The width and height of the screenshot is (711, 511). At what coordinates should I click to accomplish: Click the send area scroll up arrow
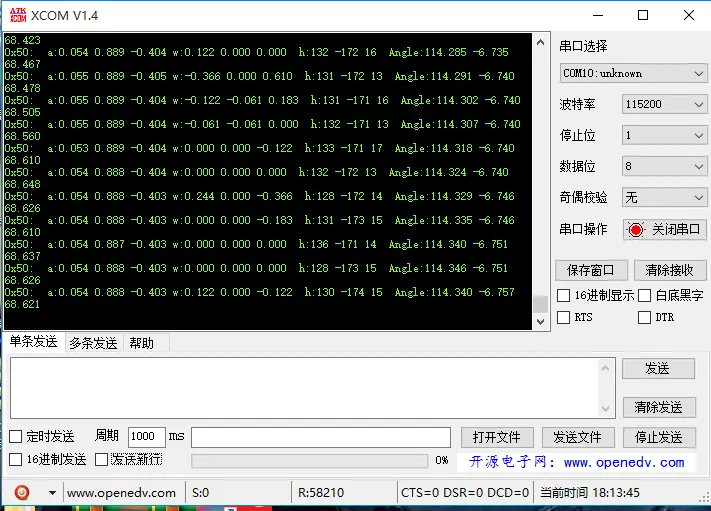click(606, 368)
